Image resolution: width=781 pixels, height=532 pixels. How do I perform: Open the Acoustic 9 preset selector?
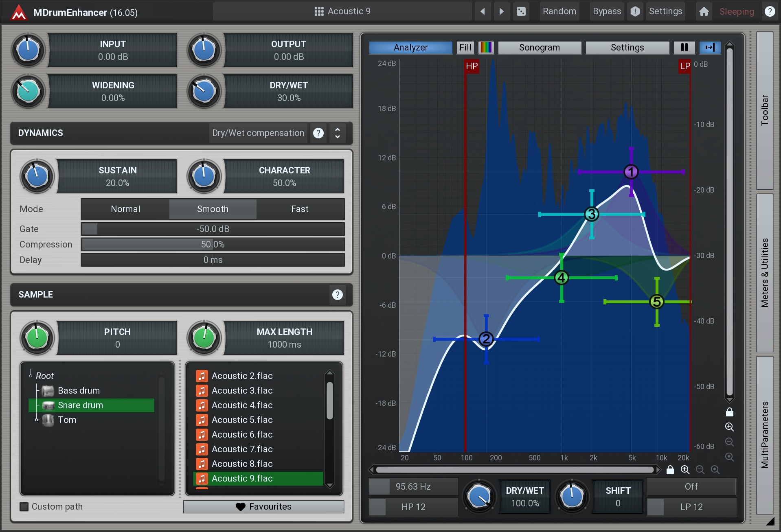[x=342, y=11]
